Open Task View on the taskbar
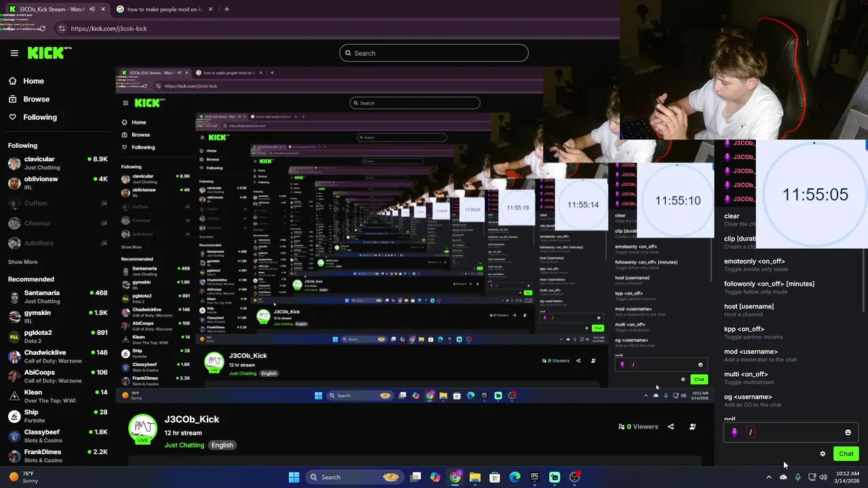The height and width of the screenshot is (488, 868). [x=416, y=477]
